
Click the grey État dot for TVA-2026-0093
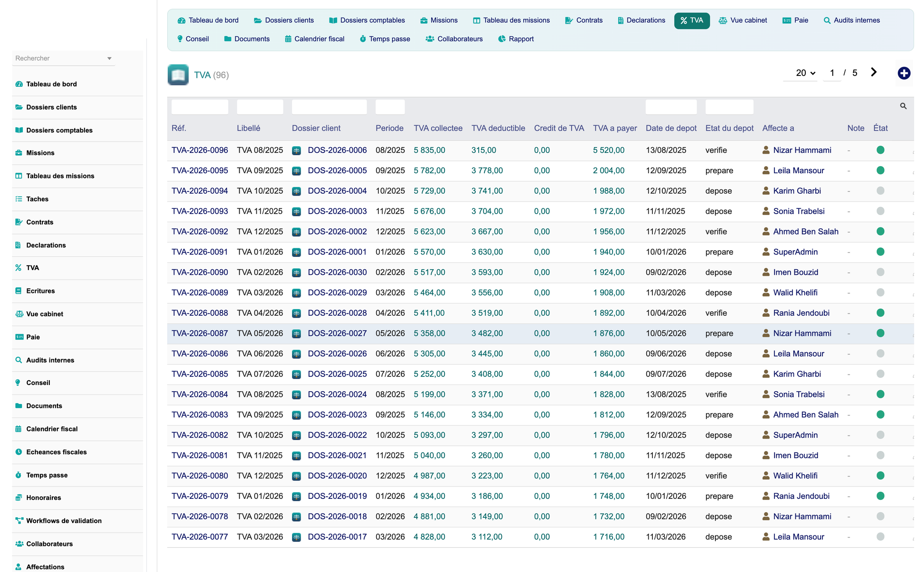pos(880,211)
